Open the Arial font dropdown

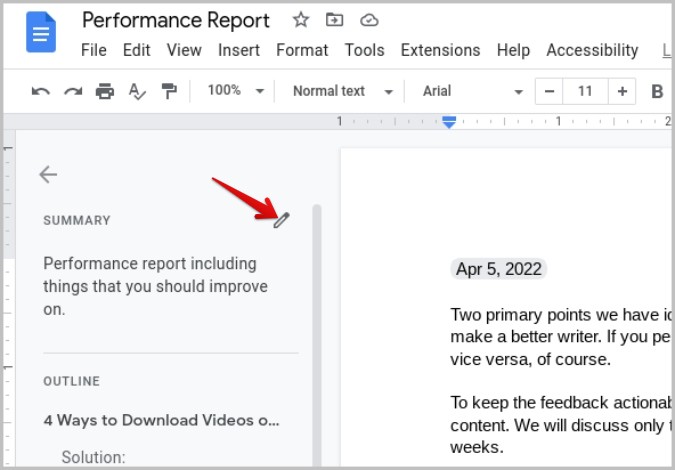(x=473, y=91)
